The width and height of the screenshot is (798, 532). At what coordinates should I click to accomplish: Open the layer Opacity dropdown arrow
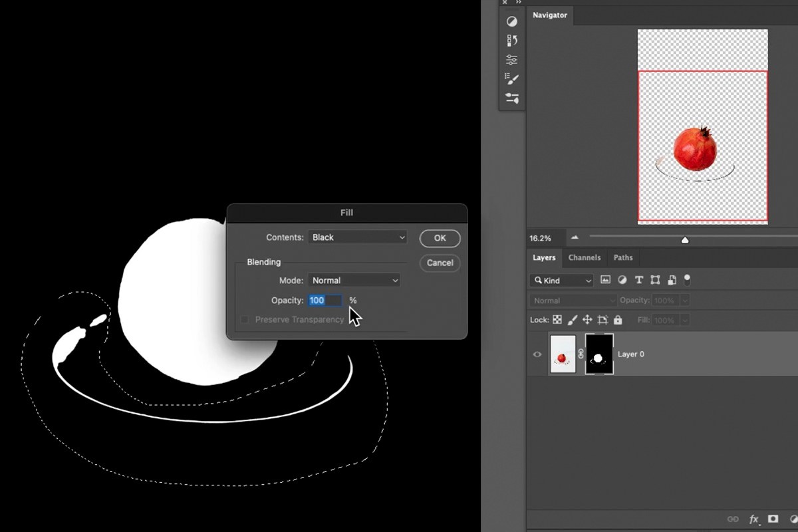click(x=685, y=301)
